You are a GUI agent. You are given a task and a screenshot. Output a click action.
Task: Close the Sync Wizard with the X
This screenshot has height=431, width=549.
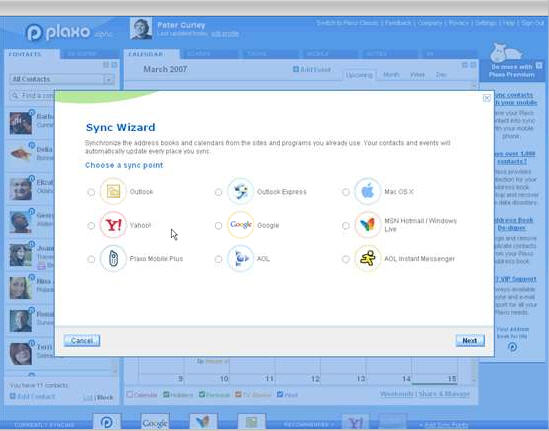[x=486, y=98]
